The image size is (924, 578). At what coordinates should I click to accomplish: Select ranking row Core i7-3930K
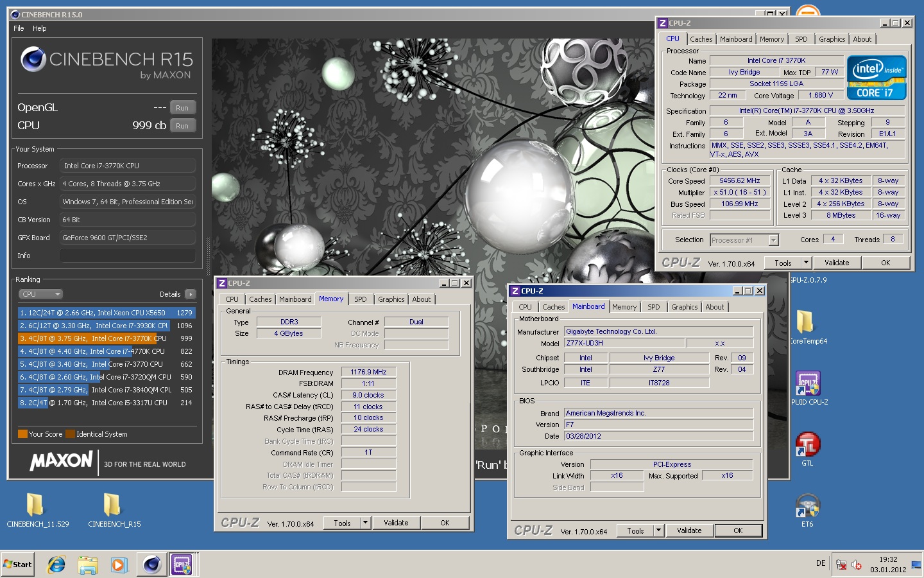click(107, 326)
